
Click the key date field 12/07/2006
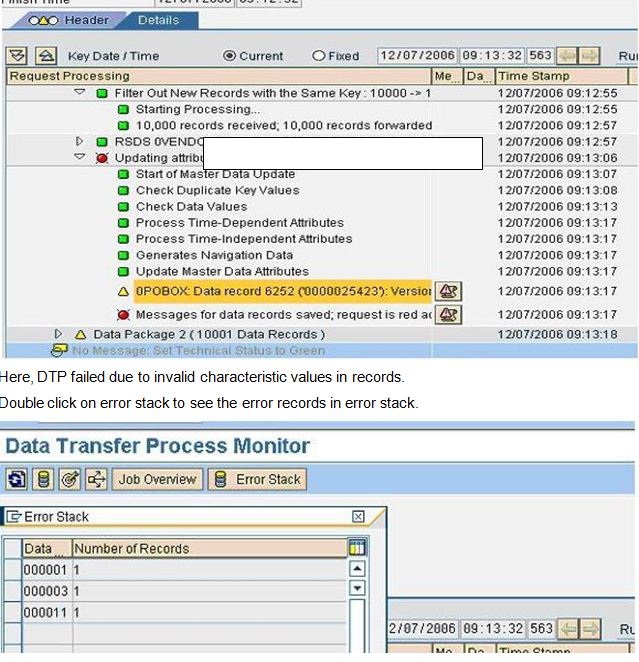(417, 55)
